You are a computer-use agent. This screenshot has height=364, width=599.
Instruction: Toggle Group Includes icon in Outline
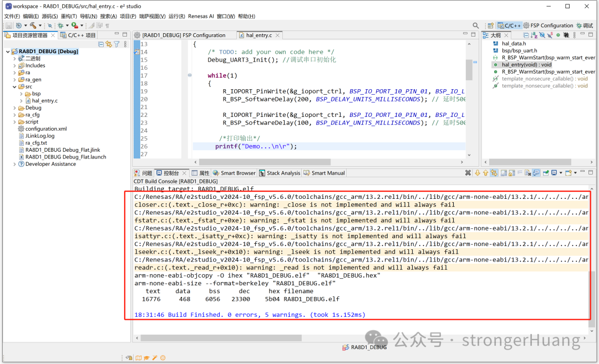pyautogui.click(x=566, y=35)
